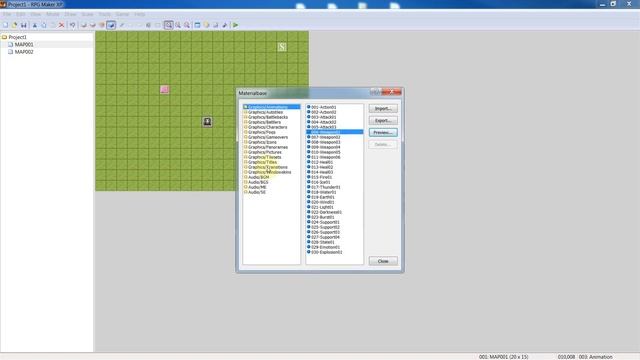Open the View menu
Viewport: 640px width, 360px height.
[36, 14]
